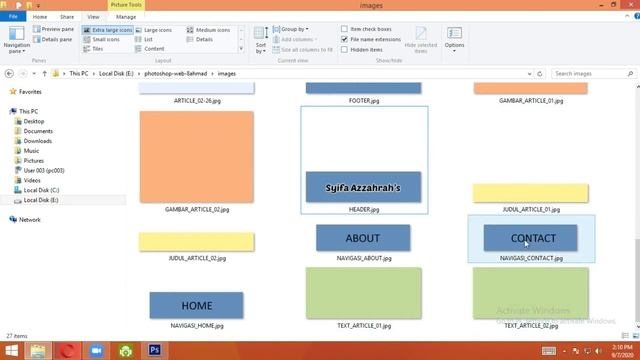Select the NAVIGASI_HOME.jpg thumbnail
Viewport: 640px width, 360px height.
click(x=196, y=305)
